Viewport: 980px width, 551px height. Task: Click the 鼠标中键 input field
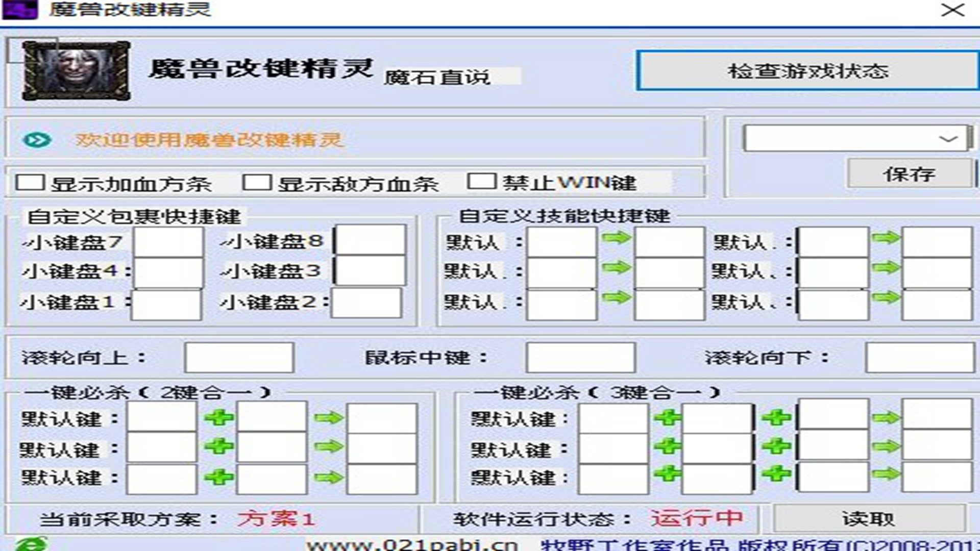click(x=580, y=358)
